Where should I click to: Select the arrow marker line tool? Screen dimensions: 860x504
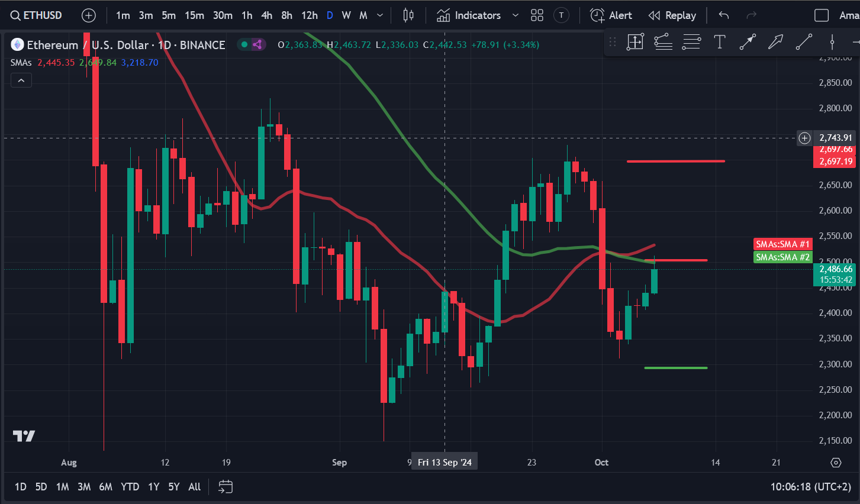tap(748, 42)
